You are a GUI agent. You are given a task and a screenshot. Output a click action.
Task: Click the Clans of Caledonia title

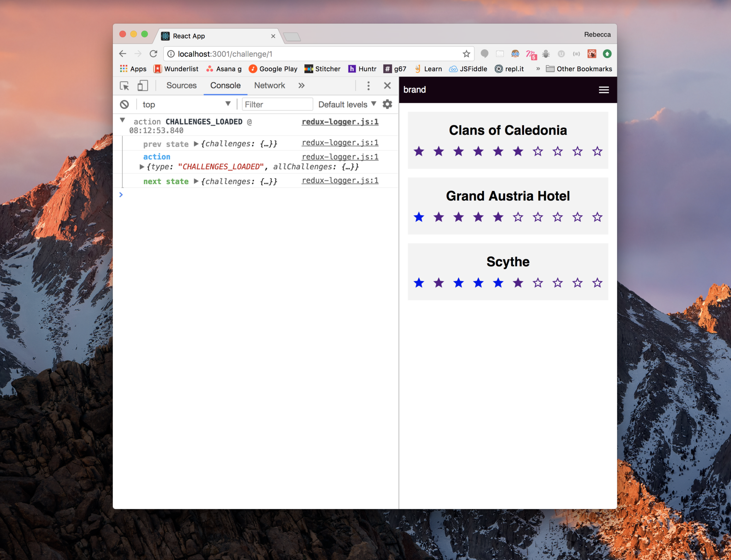[508, 130]
